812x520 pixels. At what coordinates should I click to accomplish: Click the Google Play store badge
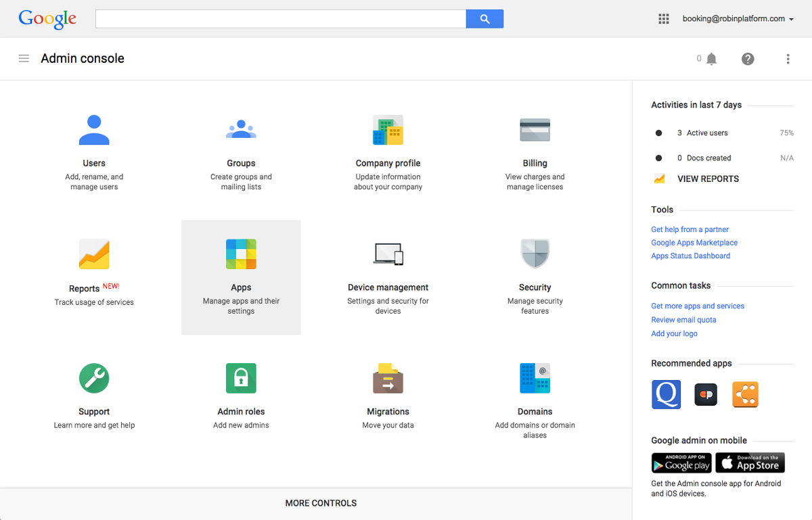tap(681, 463)
